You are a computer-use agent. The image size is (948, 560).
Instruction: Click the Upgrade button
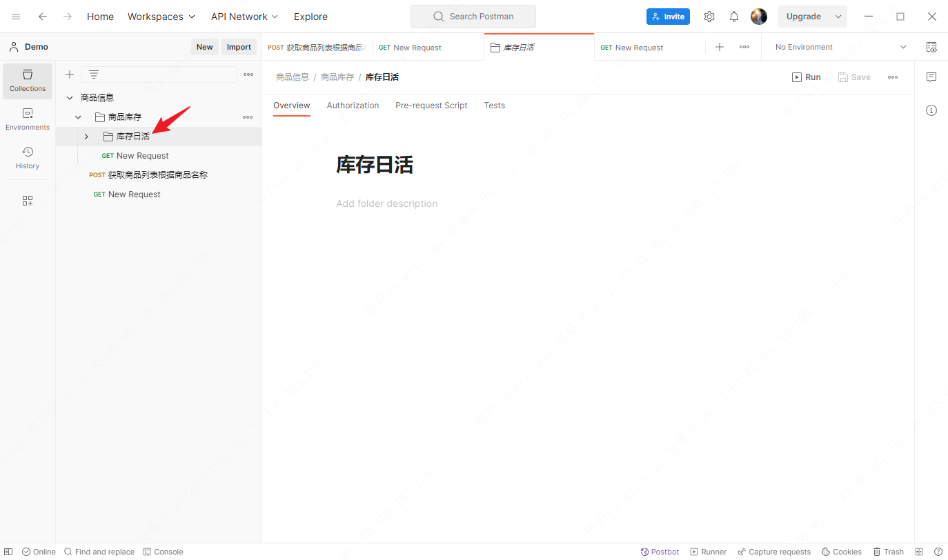point(804,17)
